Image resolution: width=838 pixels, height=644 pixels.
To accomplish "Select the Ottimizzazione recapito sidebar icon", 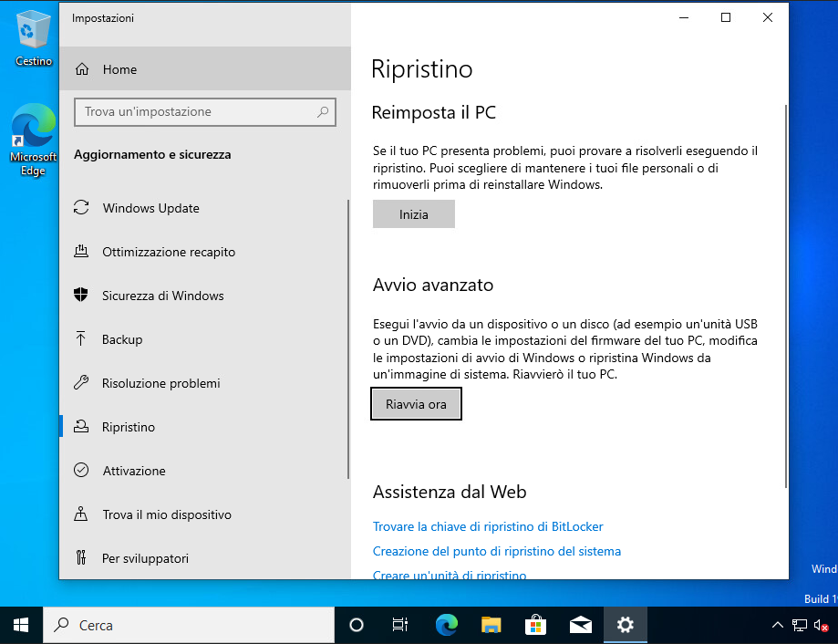I will (x=82, y=252).
